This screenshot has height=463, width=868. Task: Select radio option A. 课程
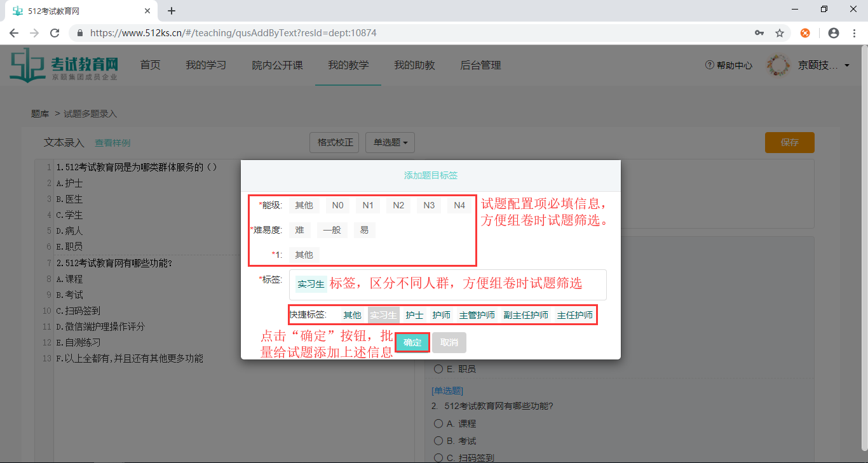(438, 424)
